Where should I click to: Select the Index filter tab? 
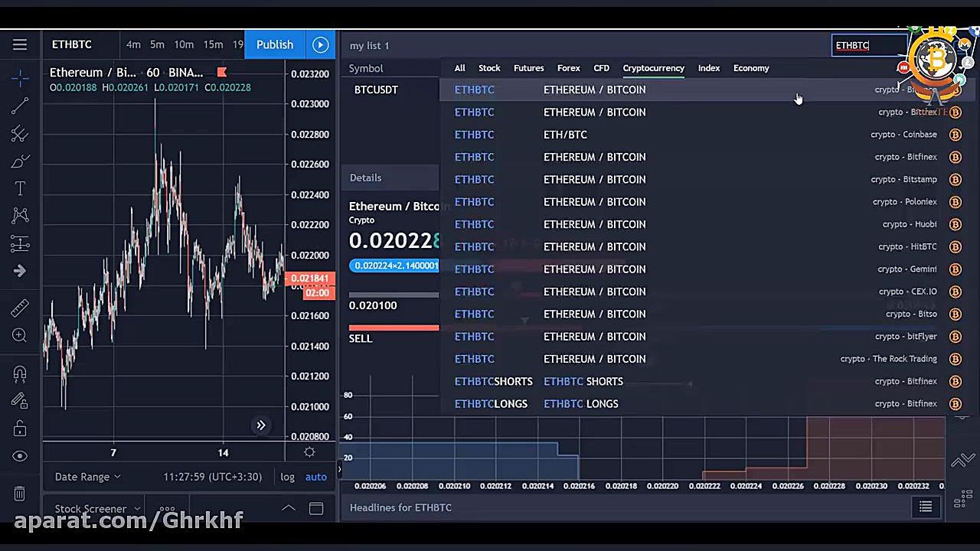coord(708,68)
